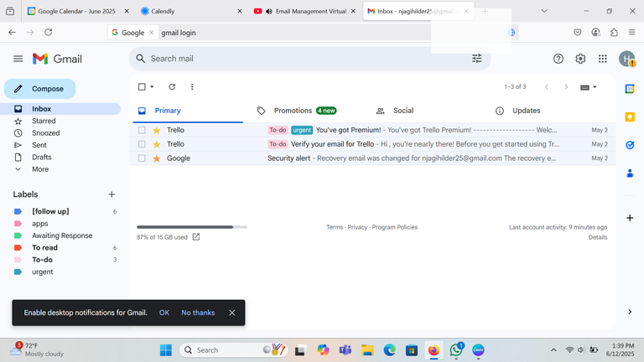Open the teal urgent label
The width and height of the screenshot is (644, 362).
pyautogui.click(x=42, y=271)
